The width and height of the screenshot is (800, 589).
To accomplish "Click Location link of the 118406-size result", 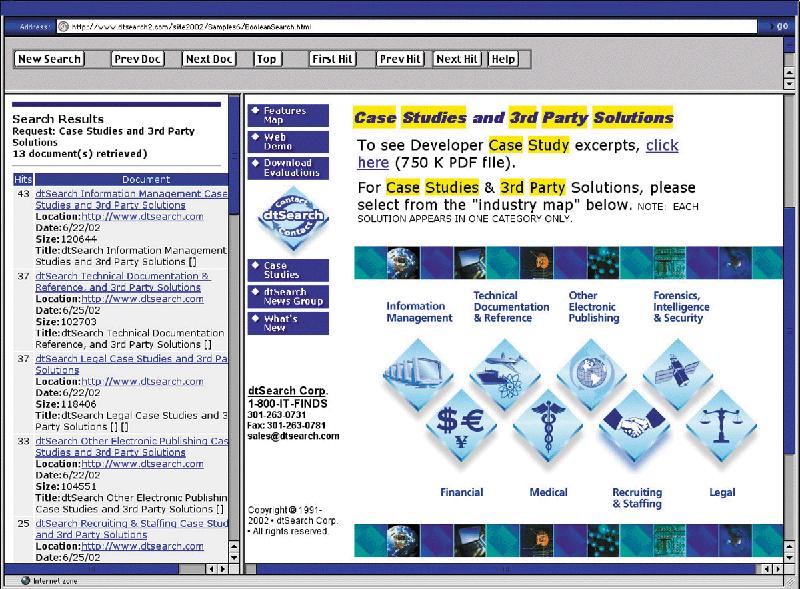I will [142, 381].
